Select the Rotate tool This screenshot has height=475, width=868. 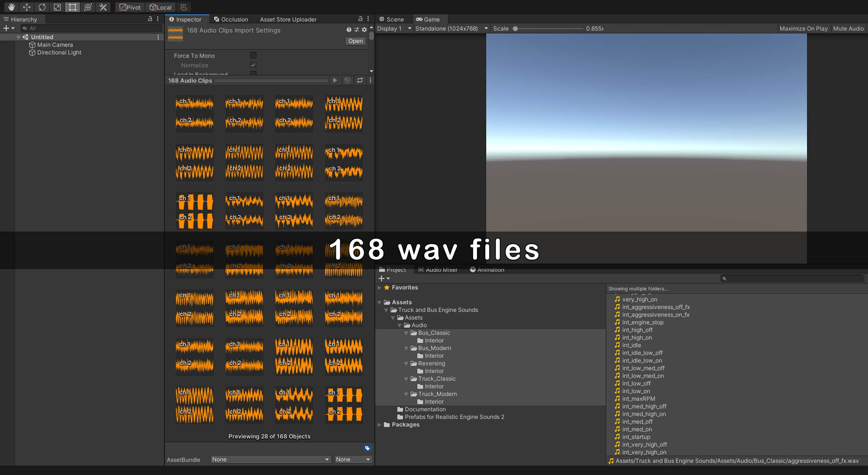click(x=42, y=7)
